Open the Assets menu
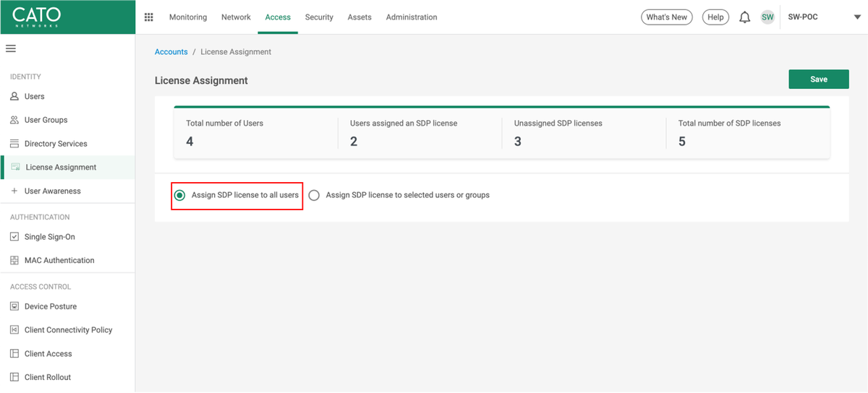868x393 pixels. coord(359,17)
